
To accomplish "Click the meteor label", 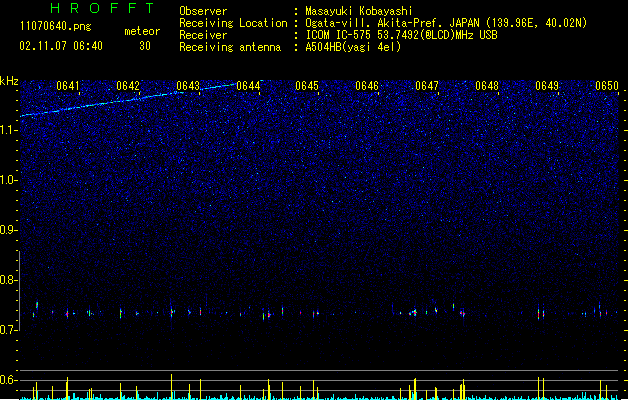I will click(142, 31).
